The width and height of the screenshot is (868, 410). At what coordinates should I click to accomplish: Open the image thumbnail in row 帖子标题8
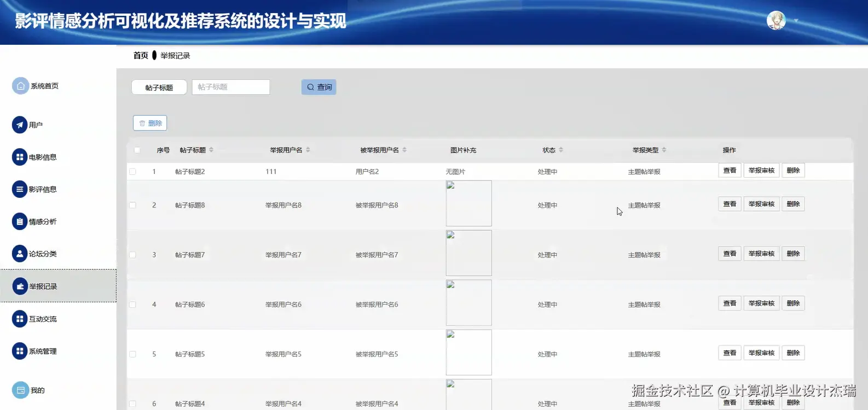coord(468,203)
